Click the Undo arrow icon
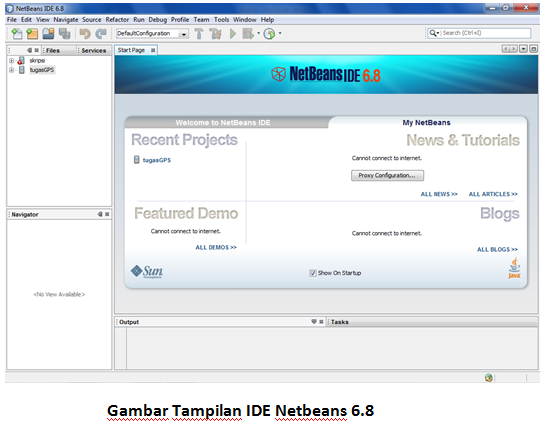This screenshot has height=422, width=545. (85, 34)
